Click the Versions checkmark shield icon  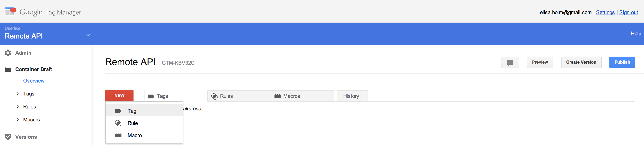(x=8, y=137)
